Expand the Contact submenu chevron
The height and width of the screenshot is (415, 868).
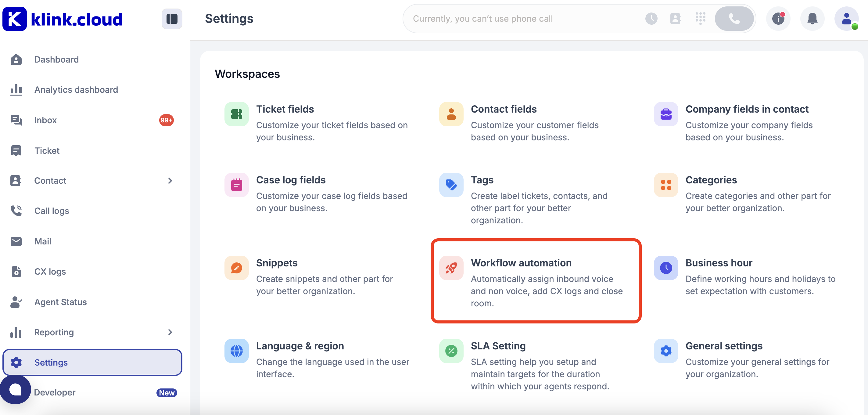(170, 181)
